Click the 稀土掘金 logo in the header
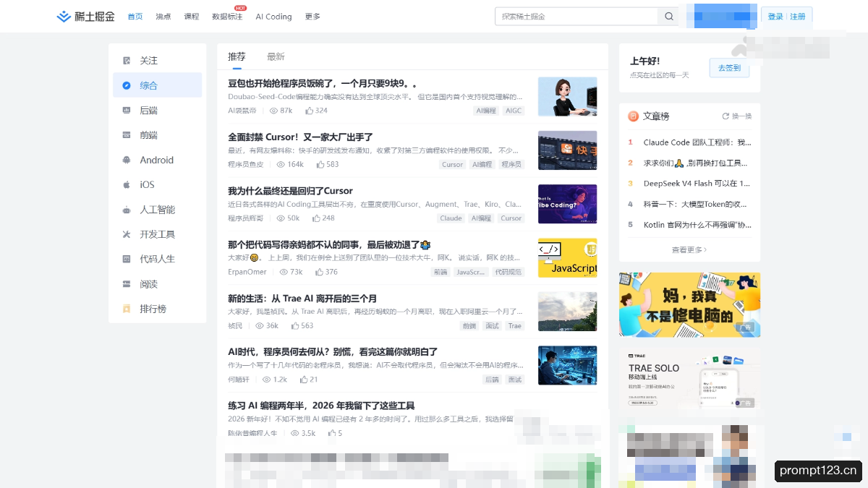Image resolution: width=868 pixels, height=488 pixels. tap(85, 16)
